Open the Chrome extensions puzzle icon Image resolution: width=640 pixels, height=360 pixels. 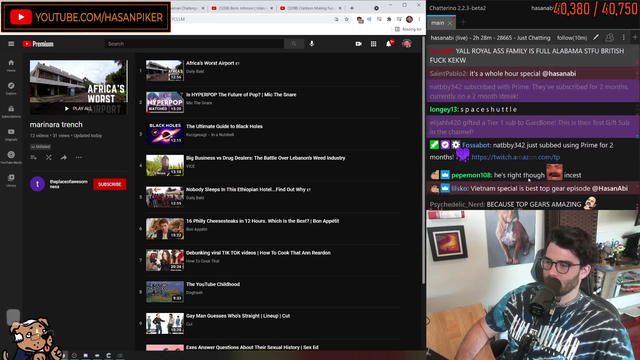(389, 19)
